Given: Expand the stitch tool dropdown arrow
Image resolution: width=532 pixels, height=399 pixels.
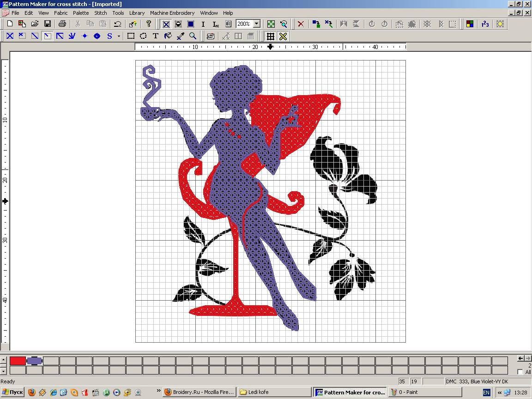Looking at the screenshot, I should 119,36.
